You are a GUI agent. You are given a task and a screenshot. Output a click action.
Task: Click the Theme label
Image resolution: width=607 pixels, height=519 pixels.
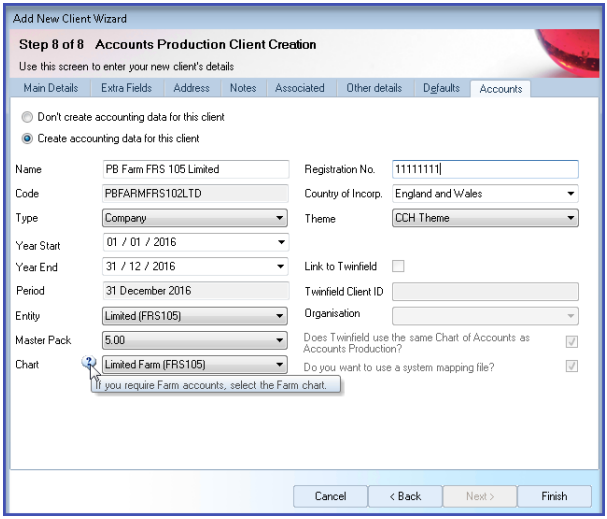pyautogui.click(x=320, y=219)
